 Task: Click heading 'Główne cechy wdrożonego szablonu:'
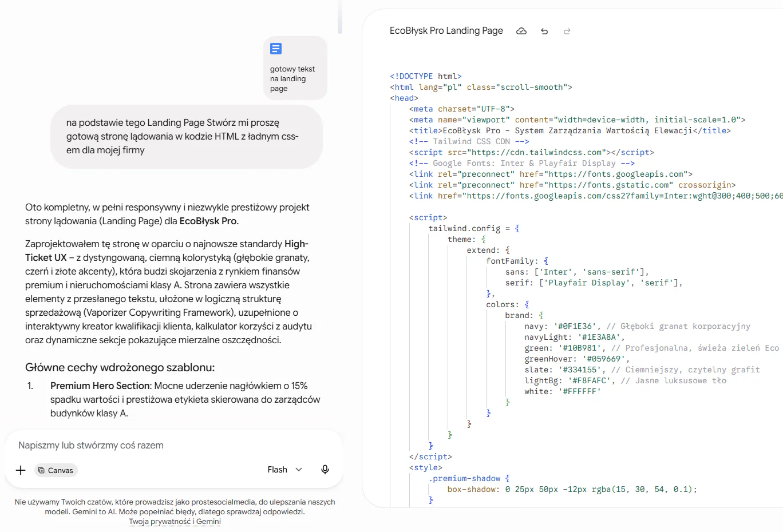click(x=120, y=367)
